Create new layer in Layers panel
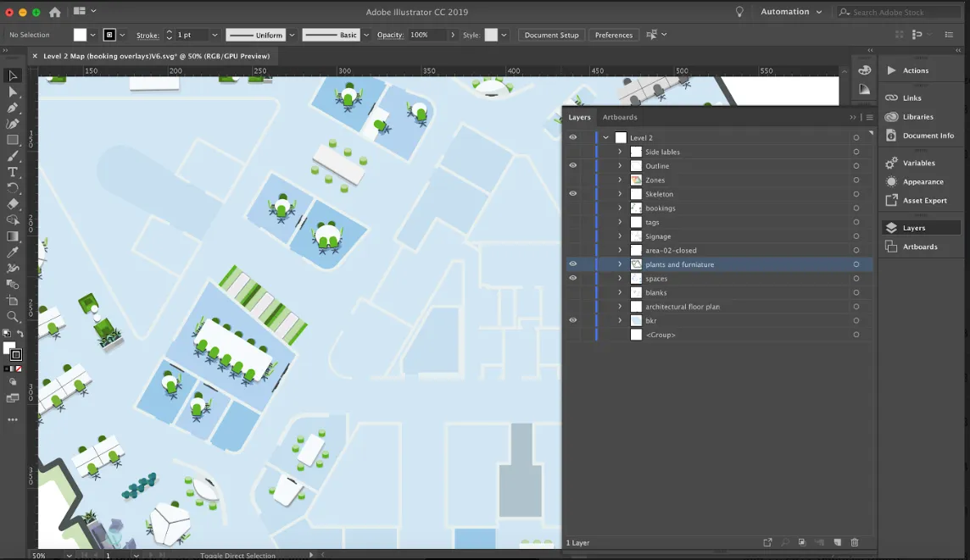The image size is (970, 560). click(x=837, y=542)
